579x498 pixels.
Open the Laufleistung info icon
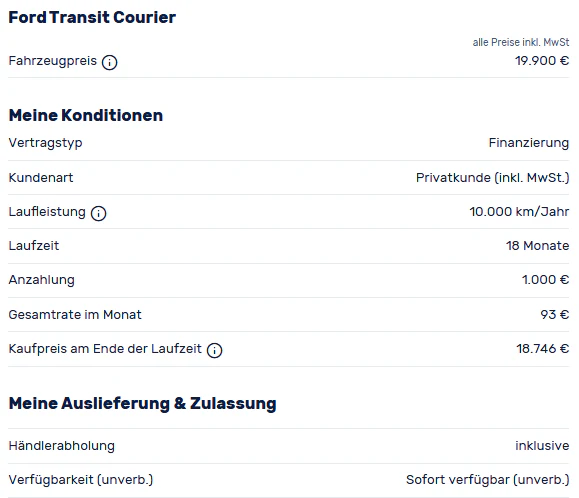pos(99,213)
